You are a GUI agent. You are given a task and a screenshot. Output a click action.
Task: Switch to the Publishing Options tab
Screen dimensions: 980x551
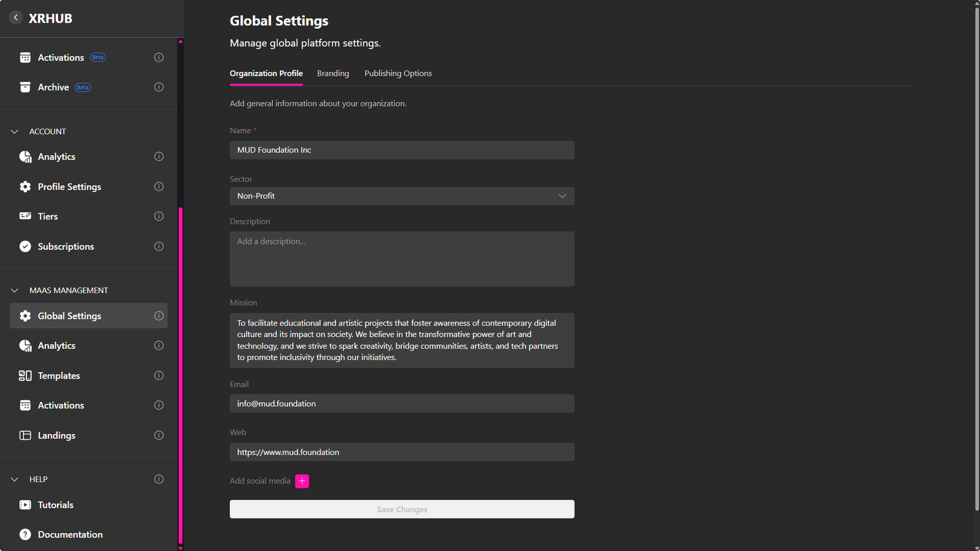[398, 74]
